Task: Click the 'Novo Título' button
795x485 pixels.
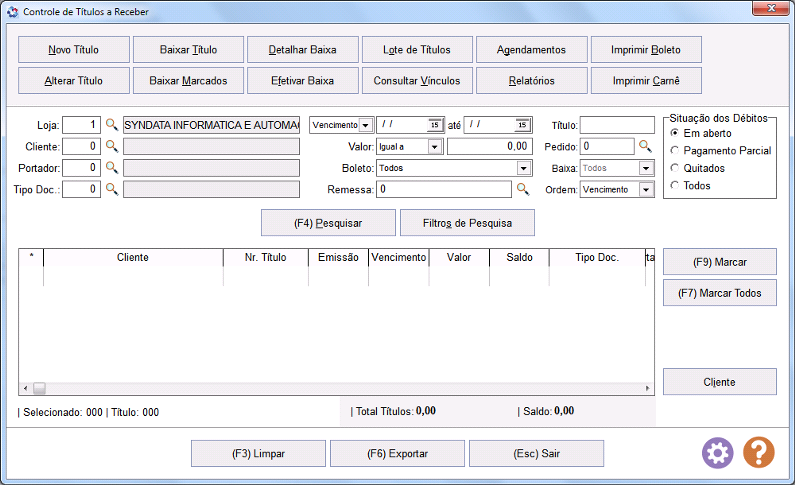Action: 74,49
